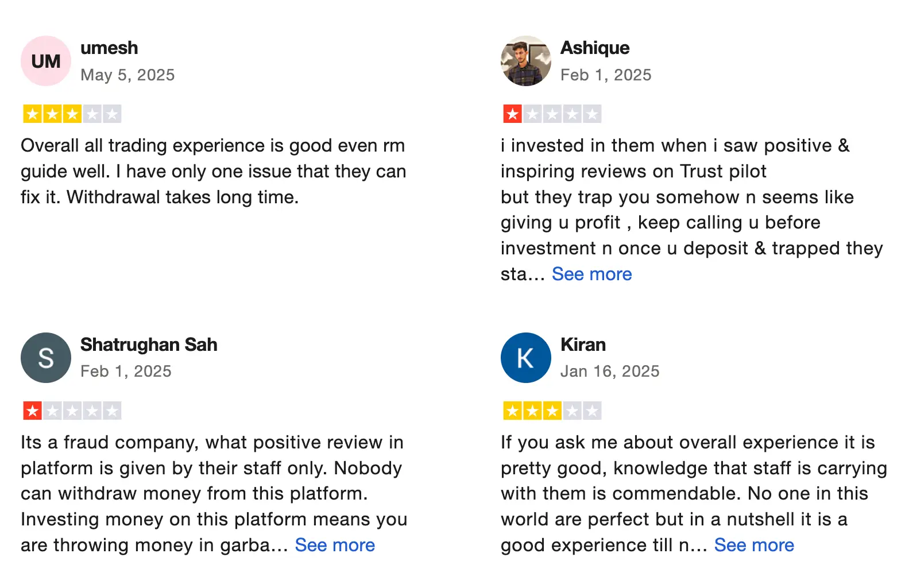Click Ashique's Feb 1, 2025 date
Viewport: 905px width, 588px height.
pos(606,75)
